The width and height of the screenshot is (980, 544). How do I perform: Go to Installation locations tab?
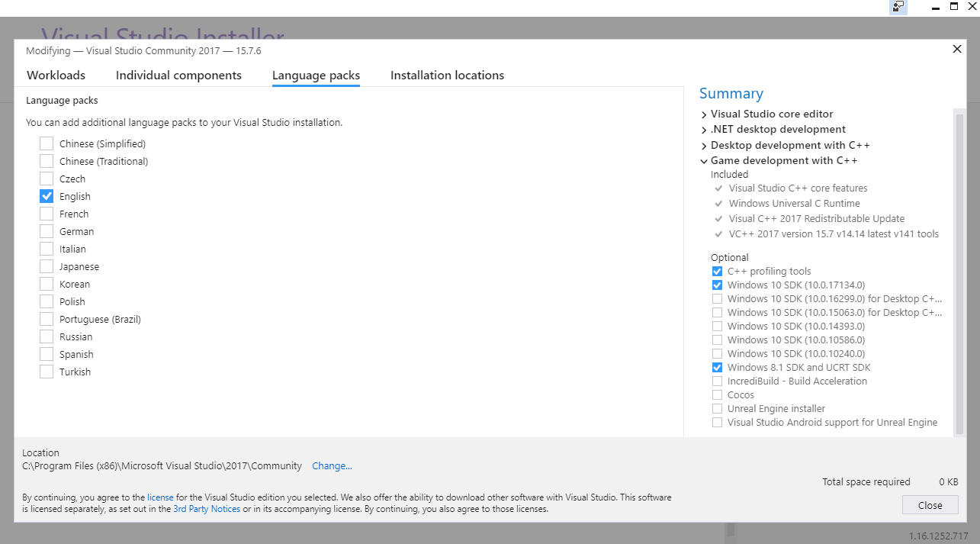click(447, 76)
